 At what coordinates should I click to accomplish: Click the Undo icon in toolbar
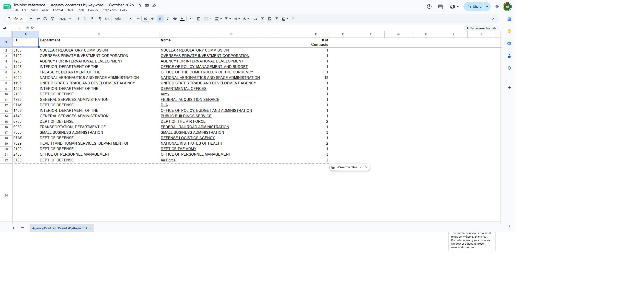pyautogui.click(x=31, y=19)
